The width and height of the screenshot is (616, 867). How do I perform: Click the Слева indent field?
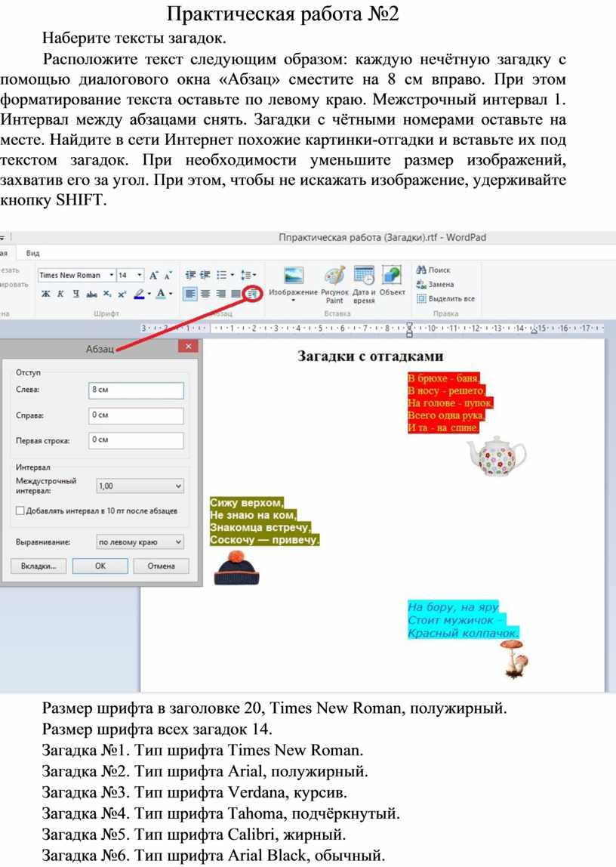click(x=136, y=390)
